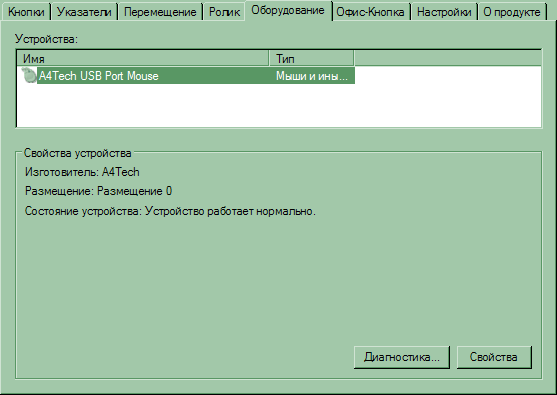Click the Изготовитель: A4Tech text
The width and height of the screenshot is (557, 395).
(x=82, y=172)
